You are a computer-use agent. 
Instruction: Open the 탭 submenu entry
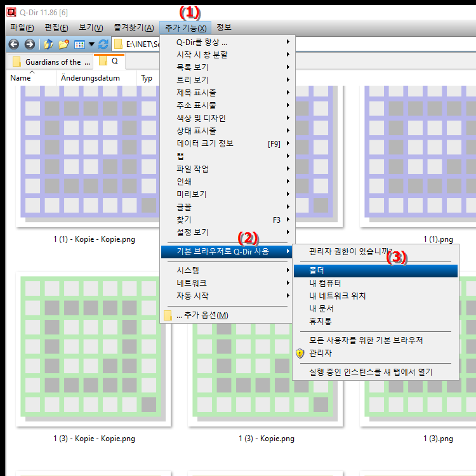coord(227,156)
